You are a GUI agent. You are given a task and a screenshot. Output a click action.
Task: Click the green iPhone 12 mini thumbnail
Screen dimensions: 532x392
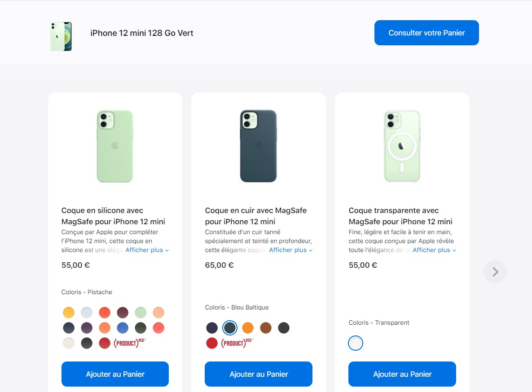pyautogui.click(x=61, y=36)
